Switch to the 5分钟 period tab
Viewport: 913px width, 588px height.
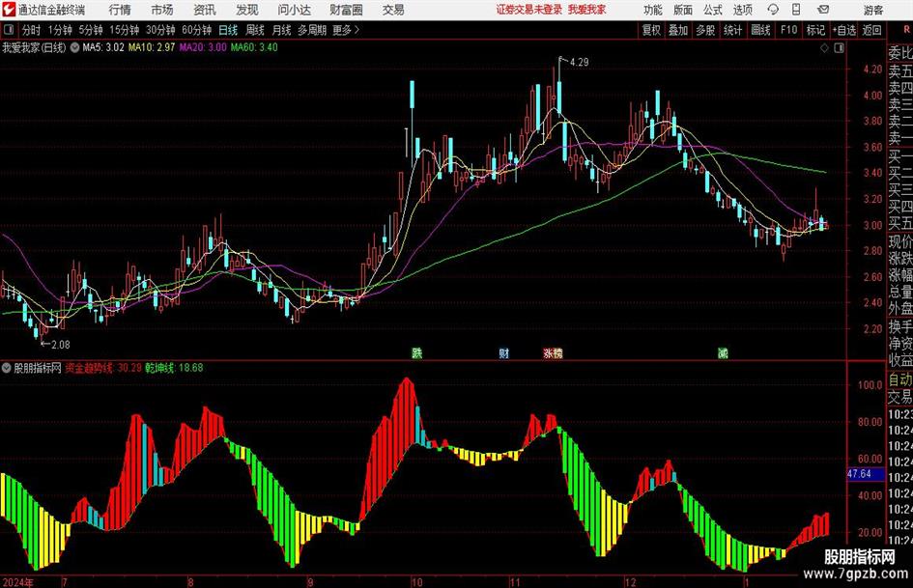pyautogui.click(x=91, y=30)
